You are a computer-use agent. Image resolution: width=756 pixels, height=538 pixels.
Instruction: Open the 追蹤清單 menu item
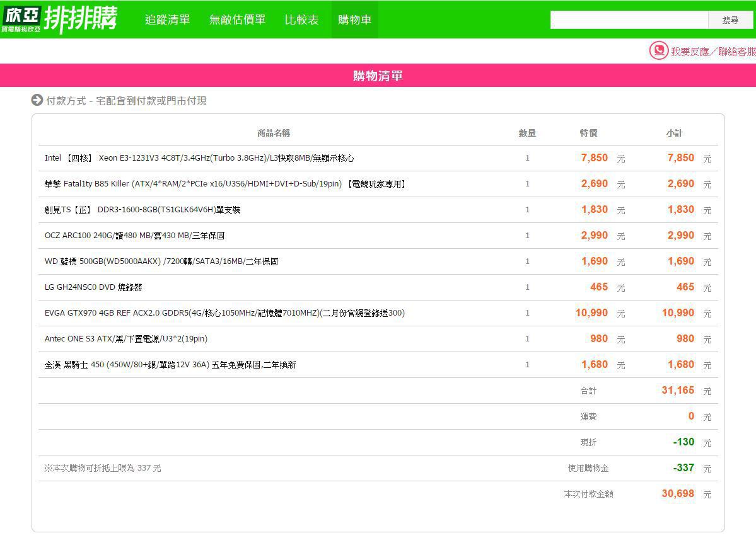[167, 20]
